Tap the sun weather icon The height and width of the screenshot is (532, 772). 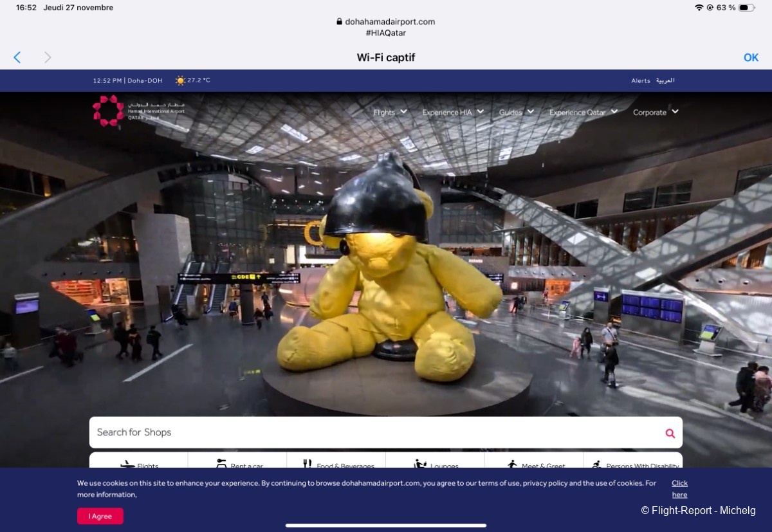pos(180,80)
